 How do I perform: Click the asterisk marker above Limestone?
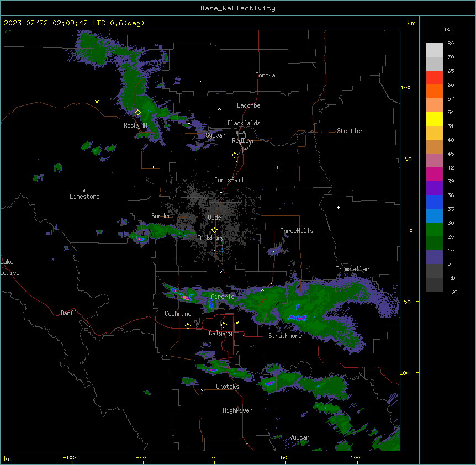84,191
